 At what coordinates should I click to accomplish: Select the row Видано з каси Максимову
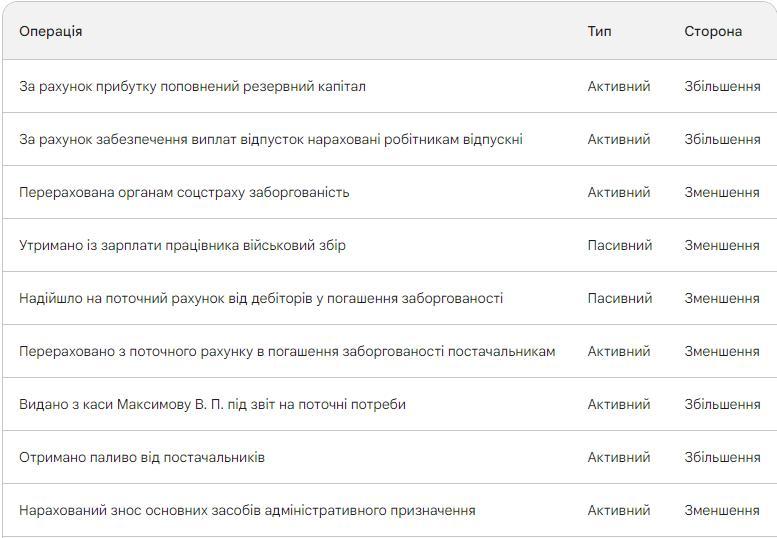point(212,404)
